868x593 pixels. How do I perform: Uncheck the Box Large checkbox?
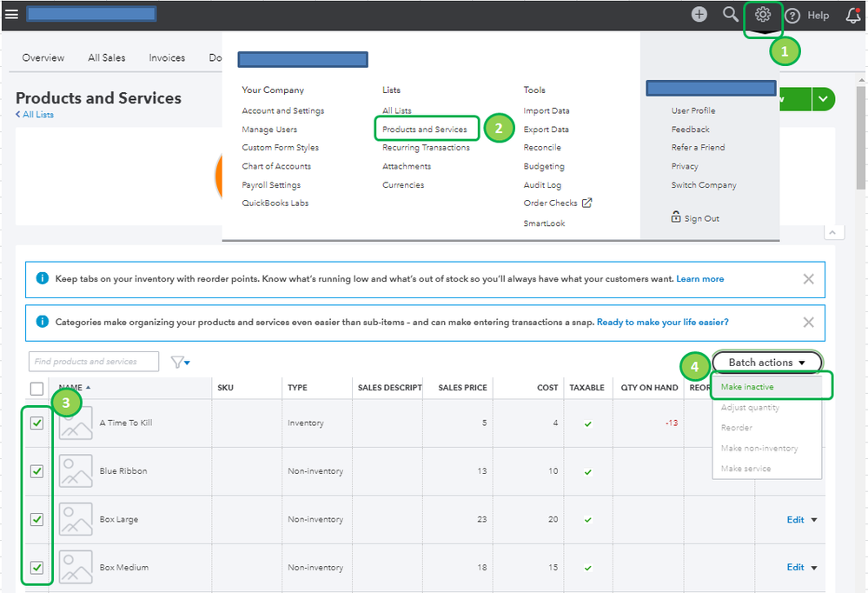click(x=36, y=519)
